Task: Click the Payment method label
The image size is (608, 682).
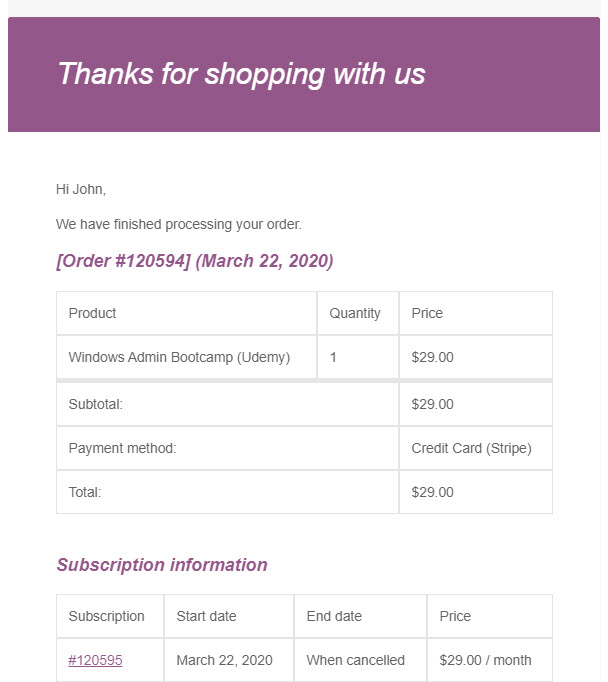Action: coord(122,448)
